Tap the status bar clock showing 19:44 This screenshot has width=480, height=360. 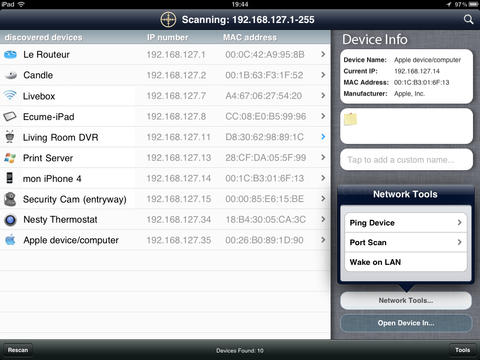click(240, 4)
